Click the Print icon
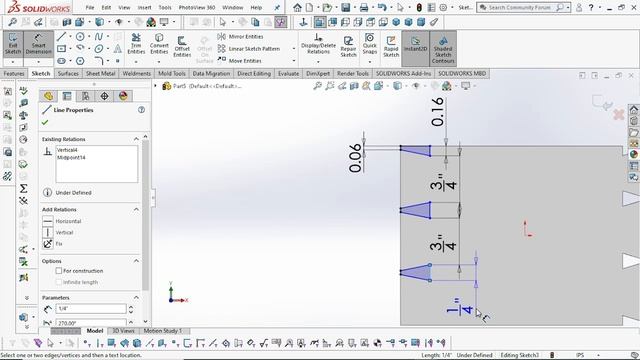The height and width of the screenshot is (360, 640). 364,7
